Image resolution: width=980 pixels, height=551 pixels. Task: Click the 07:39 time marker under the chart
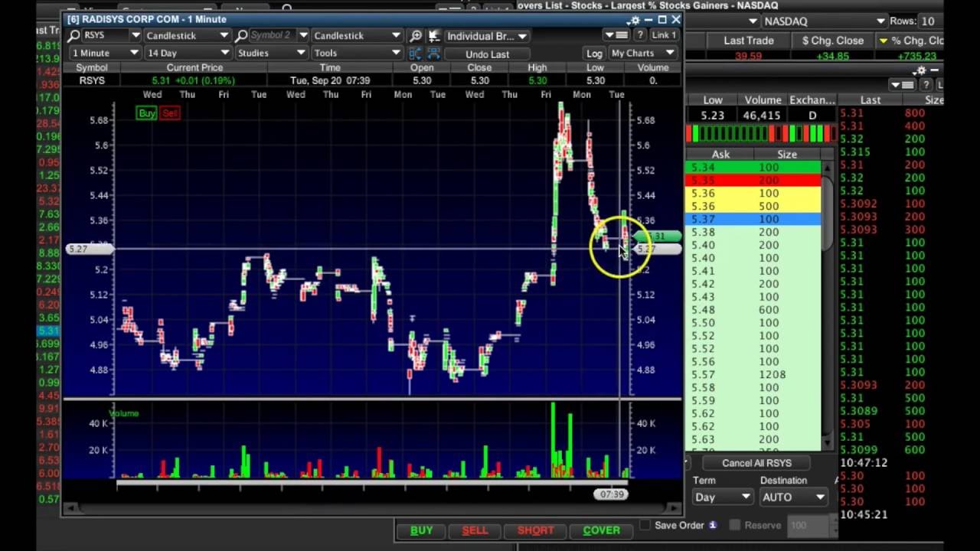[611, 494]
